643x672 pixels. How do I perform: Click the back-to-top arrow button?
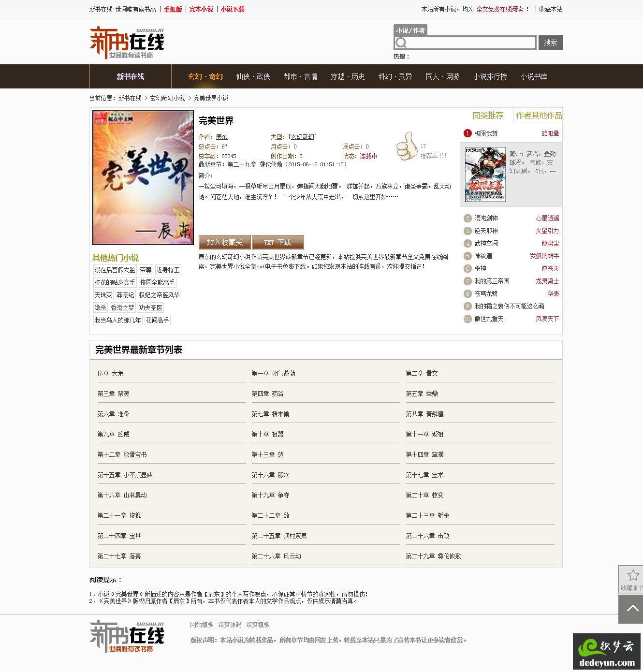[x=631, y=609]
